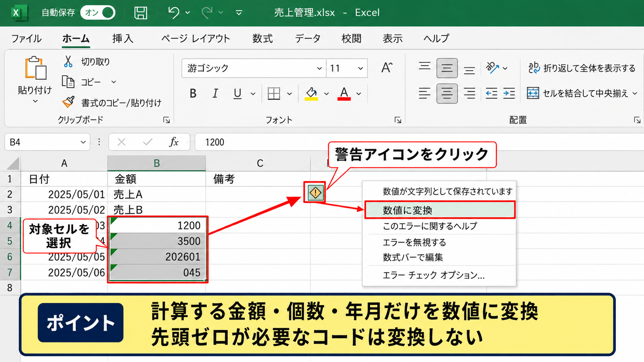Click the save disk icon
Image resolution: width=644 pixels, height=362 pixels.
pos(141,13)
